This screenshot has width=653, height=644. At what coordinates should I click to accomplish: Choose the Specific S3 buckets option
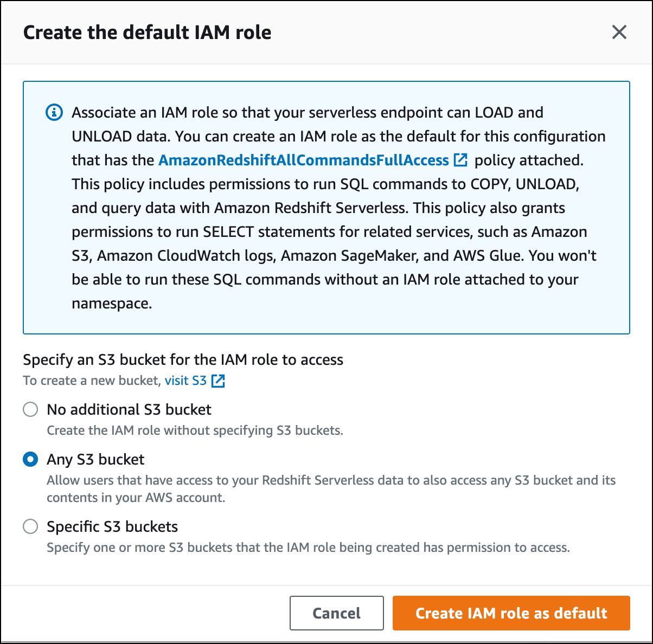point(30,526)
